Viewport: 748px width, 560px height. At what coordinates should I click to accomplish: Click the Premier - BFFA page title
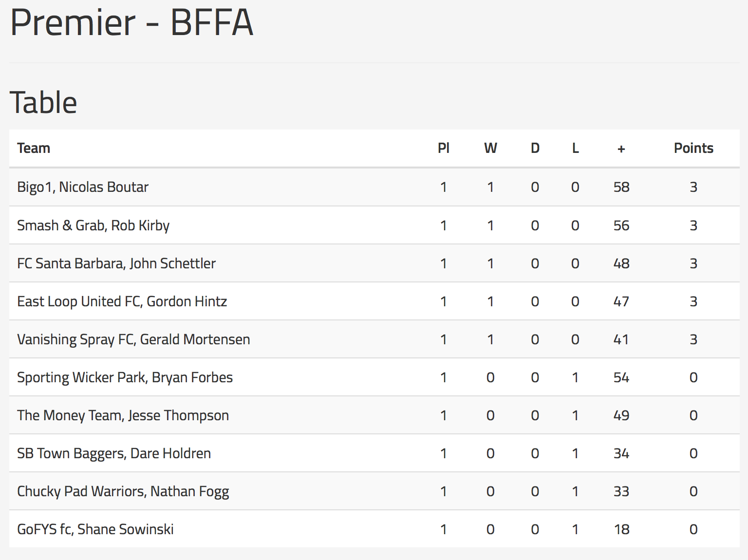[131, 22]
